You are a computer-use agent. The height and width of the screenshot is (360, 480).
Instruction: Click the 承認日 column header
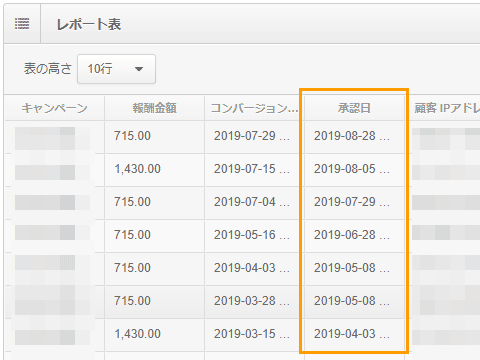tap(354, 108)
